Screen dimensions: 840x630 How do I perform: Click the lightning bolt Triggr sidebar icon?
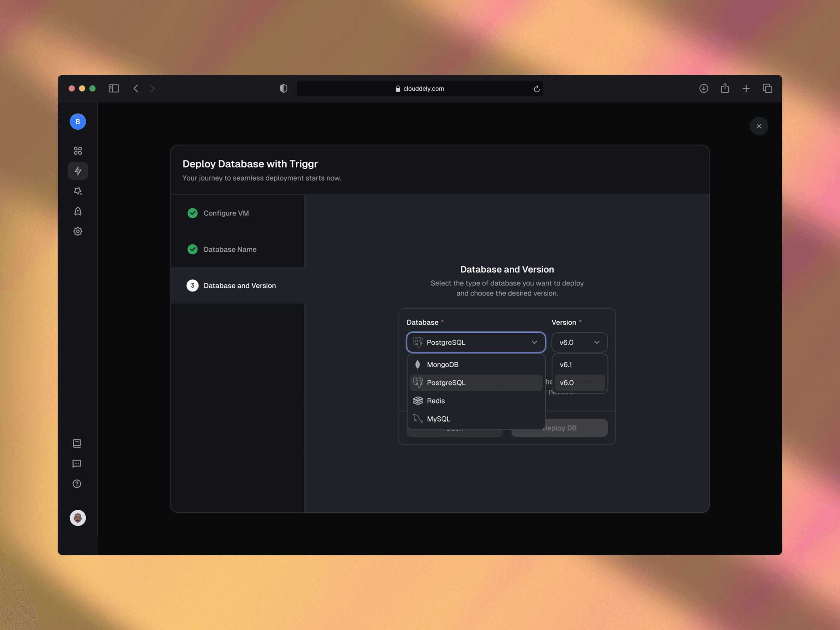[78, 171]
